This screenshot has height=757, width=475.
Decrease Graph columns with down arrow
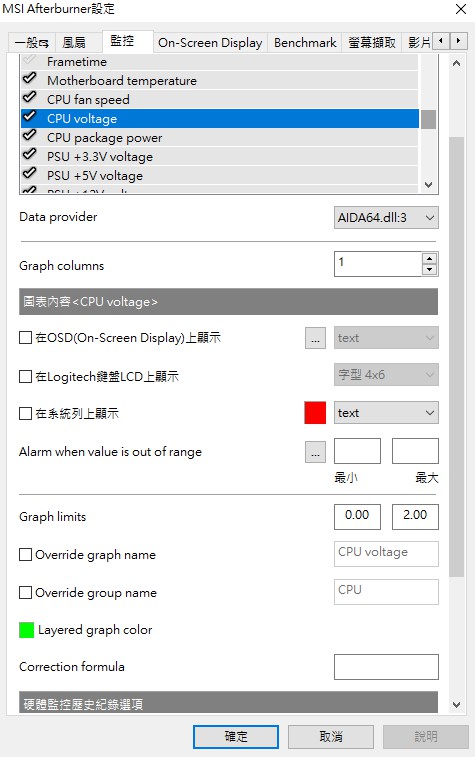429,269
